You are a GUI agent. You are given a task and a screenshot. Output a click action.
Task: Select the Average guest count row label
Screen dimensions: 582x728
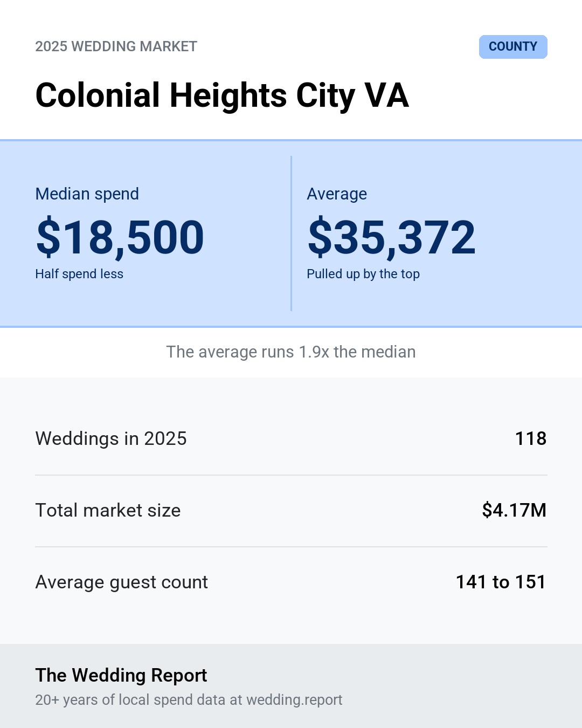pos(122,582)
